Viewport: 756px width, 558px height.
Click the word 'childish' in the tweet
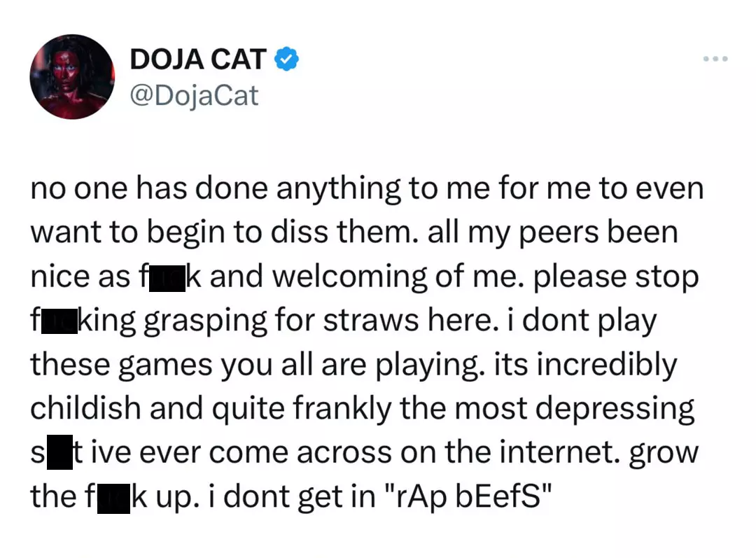pyautogui.click(x=86, y=408)
